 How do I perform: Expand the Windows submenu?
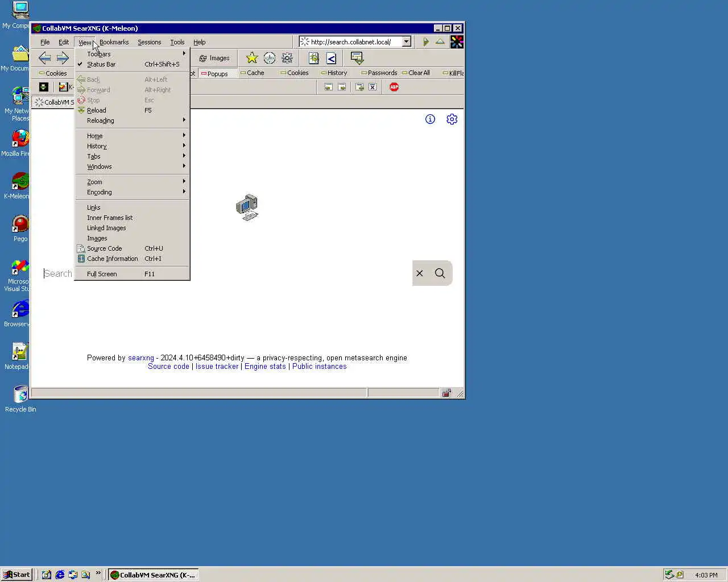[132, 167]
